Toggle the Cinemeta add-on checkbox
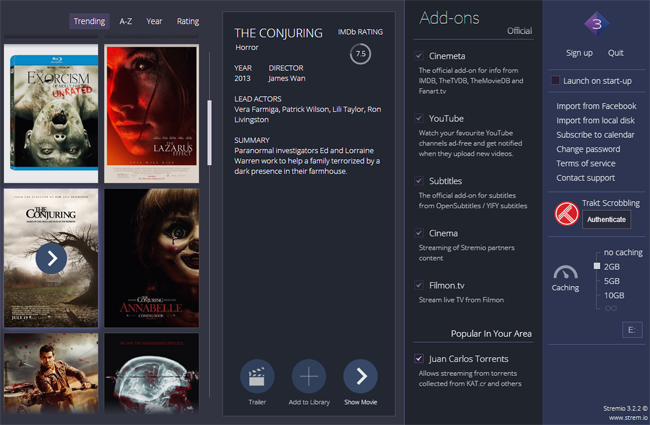Image resolution: width=650 pixels, height=425 pixels. [x=419, y=56]
